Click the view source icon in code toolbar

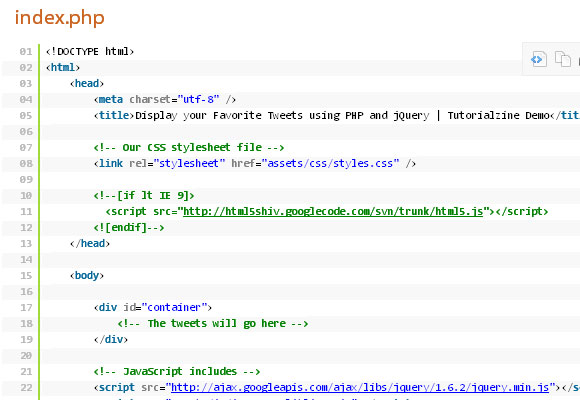pyautogui.click(x=538, y=59)
